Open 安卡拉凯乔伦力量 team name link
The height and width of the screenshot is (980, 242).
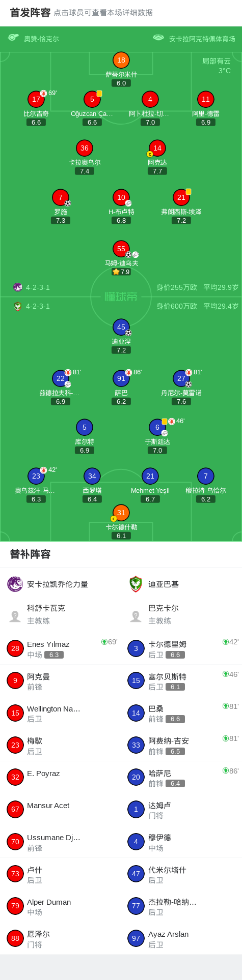pyautogui.click(x=58, y=584)
